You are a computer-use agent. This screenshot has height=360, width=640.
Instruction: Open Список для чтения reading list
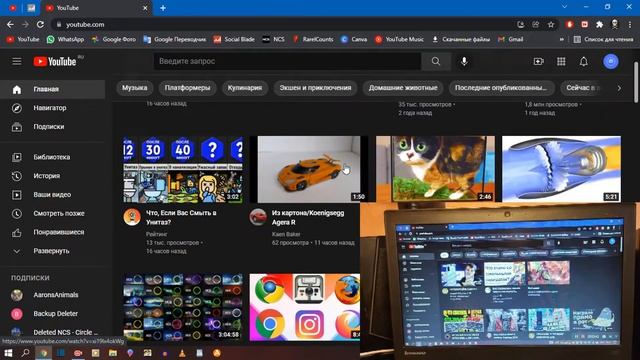coord(604,40)
